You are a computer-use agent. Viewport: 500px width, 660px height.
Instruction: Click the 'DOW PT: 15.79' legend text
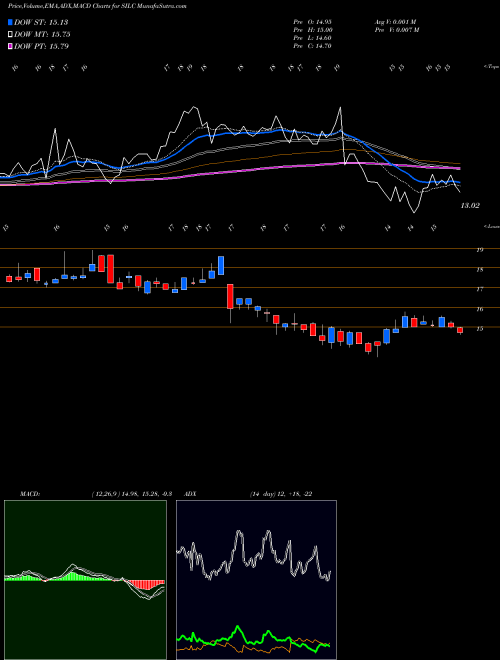coord(41,46)
